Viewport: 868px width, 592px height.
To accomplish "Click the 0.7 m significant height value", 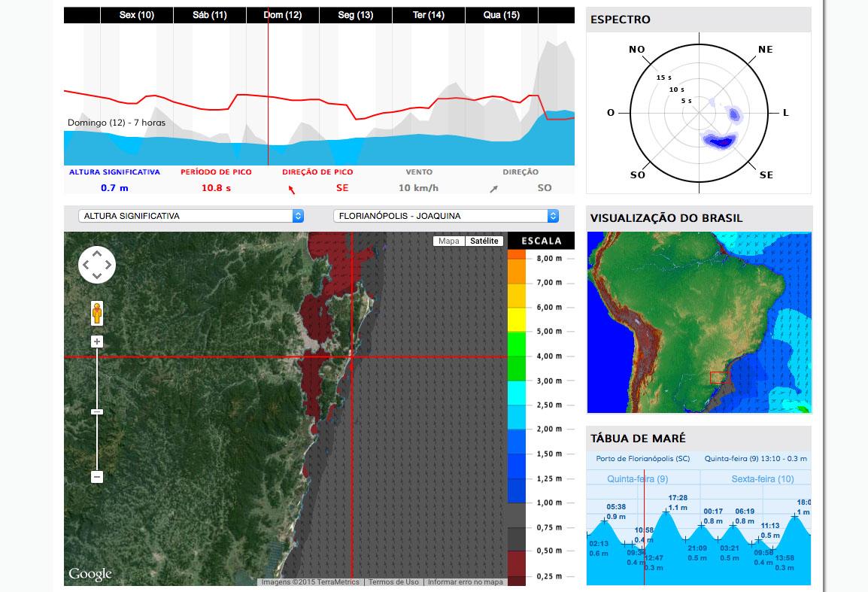I will coord(114,188).
